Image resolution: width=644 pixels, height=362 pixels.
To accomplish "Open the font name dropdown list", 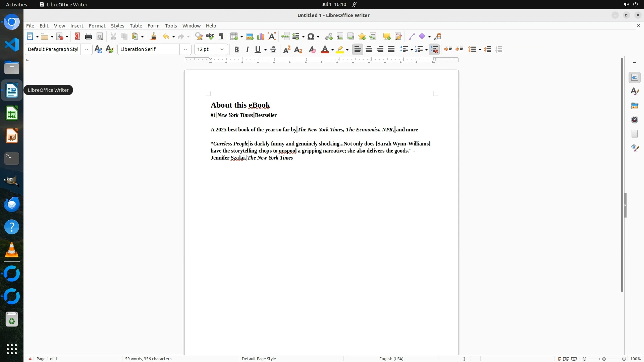I will point(185,50).
